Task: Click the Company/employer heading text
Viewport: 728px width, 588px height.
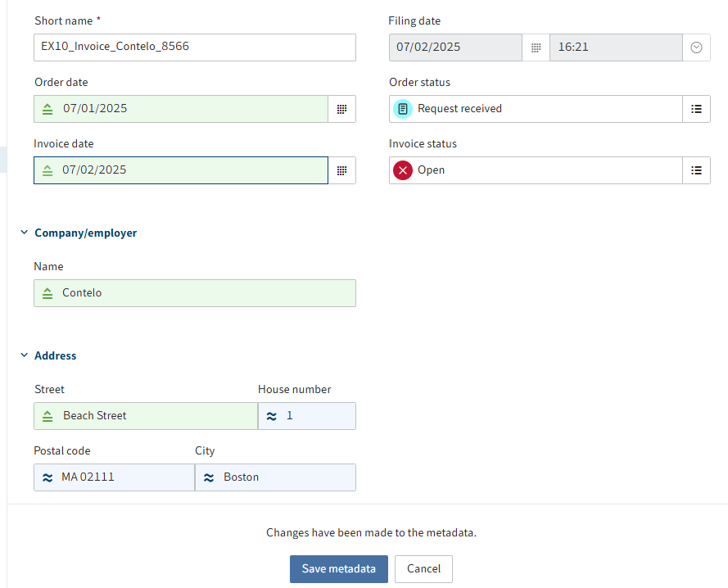Action: pyautogui.click(x=86, y=233)
